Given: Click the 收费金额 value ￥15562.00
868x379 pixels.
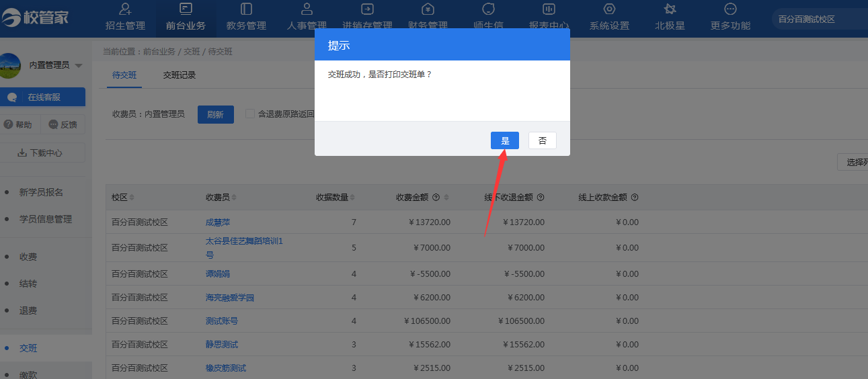Looking at the screenshot, I should 429,344.
